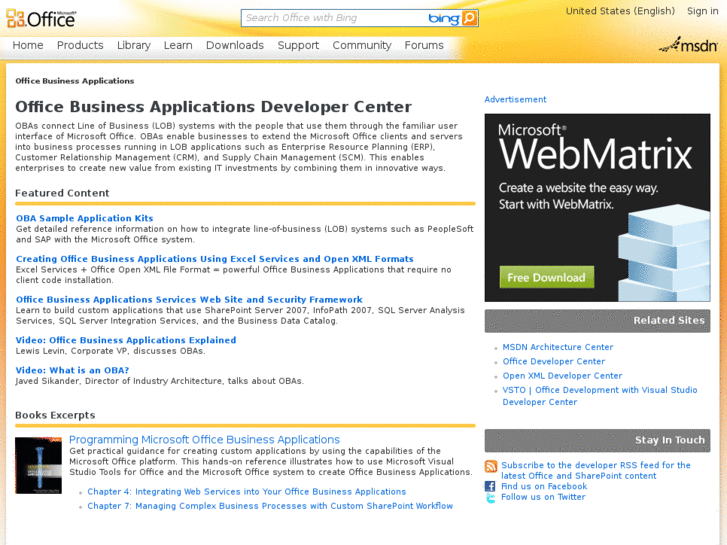Click the Free Download button
727x545 pixels.
(547, 277)
